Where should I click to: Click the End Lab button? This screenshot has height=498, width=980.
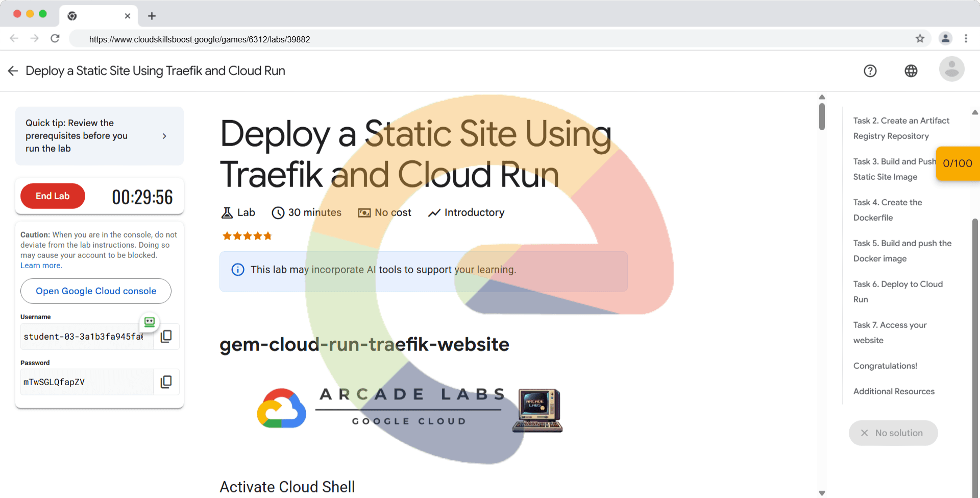pos(53,196)
